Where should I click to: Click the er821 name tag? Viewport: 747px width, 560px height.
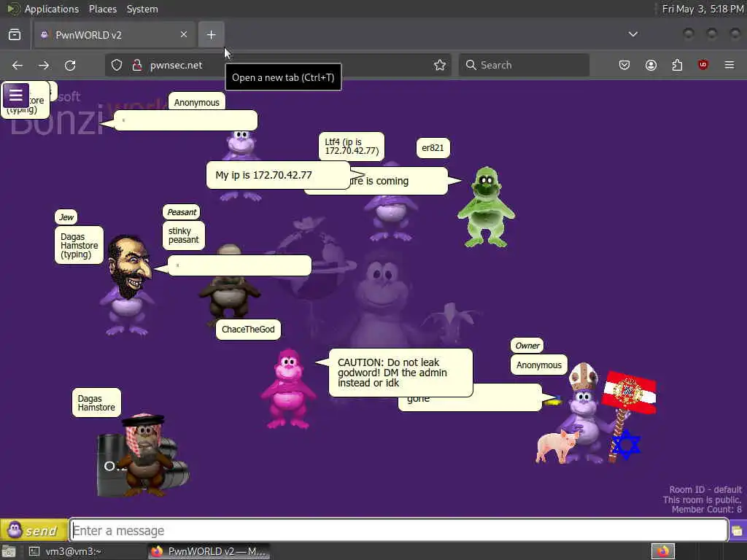(433, 148)
